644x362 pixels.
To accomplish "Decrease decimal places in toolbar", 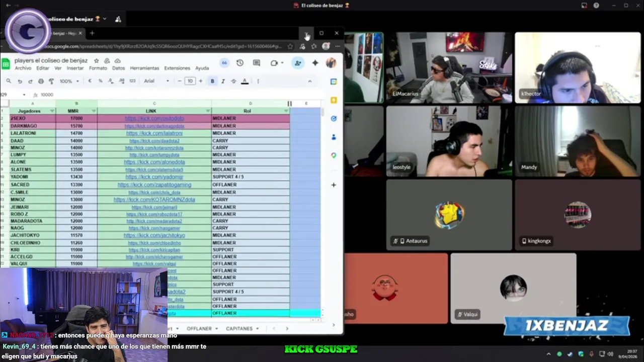I will (111, 81).
